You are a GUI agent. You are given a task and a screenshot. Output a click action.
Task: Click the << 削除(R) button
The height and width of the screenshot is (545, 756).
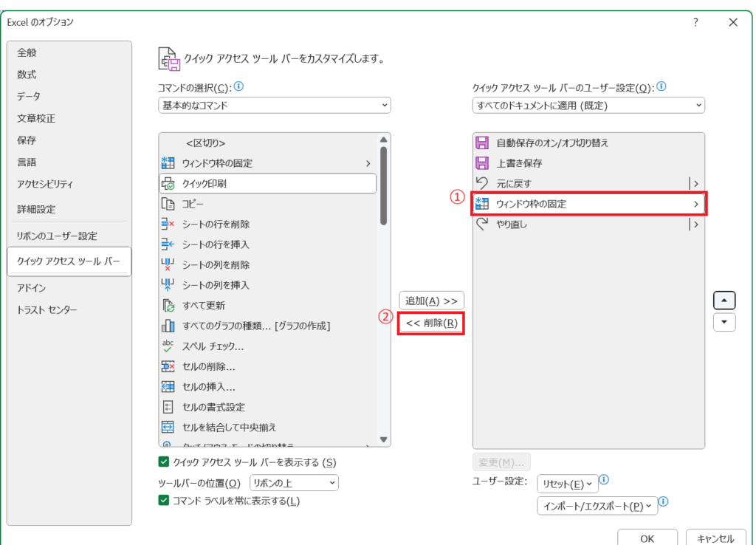coord(431,323)
